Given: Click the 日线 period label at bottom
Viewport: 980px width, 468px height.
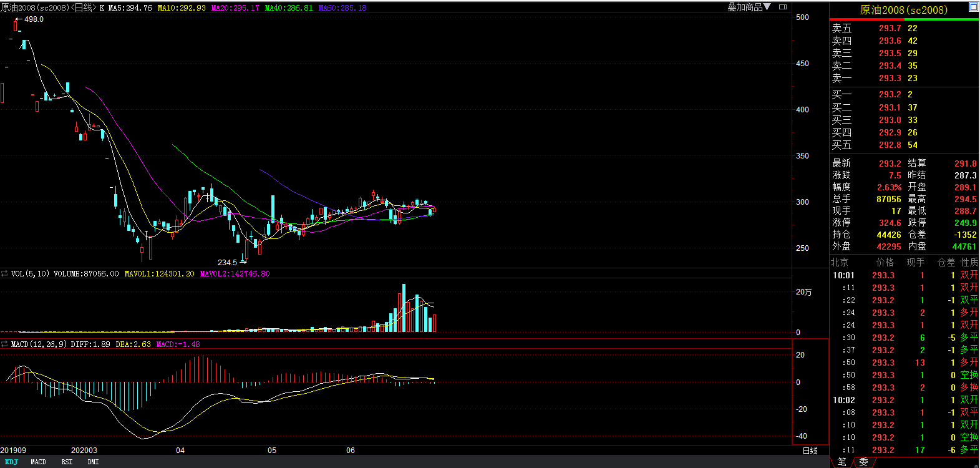Looking at the screenshot, I should tap(810, 451).
